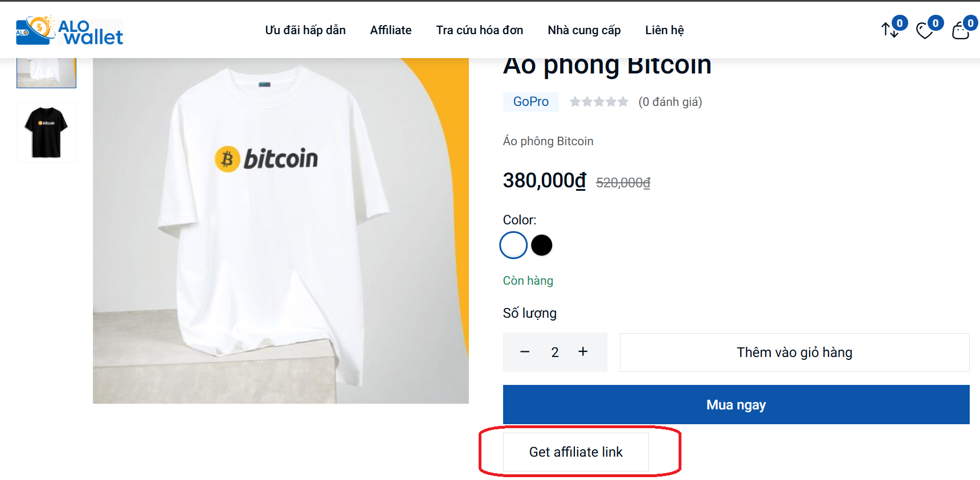This screenshot has height=480, width=980.
Task: Click the ALO wallet logo
Action: tap(70, 31)
